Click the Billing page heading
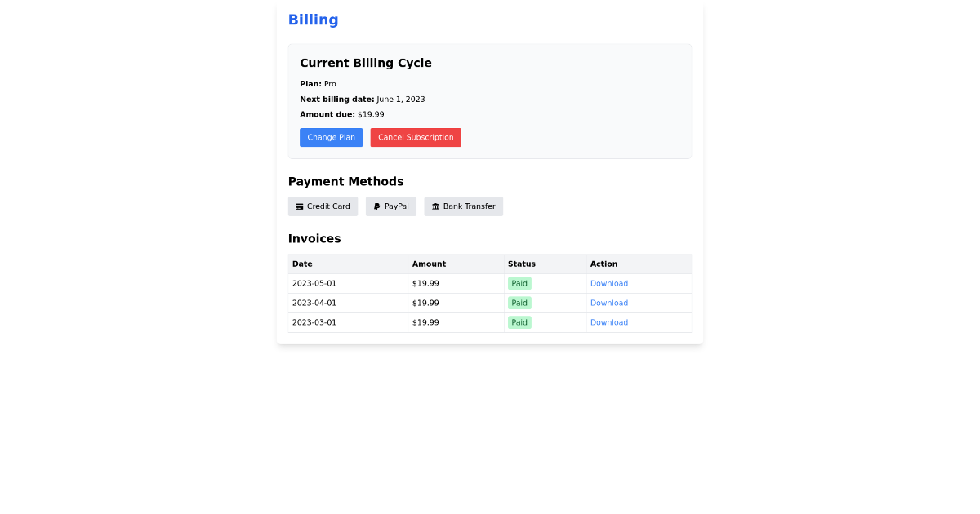The width and height of the screenshot is (980, 514). click(x=313, y=19)
